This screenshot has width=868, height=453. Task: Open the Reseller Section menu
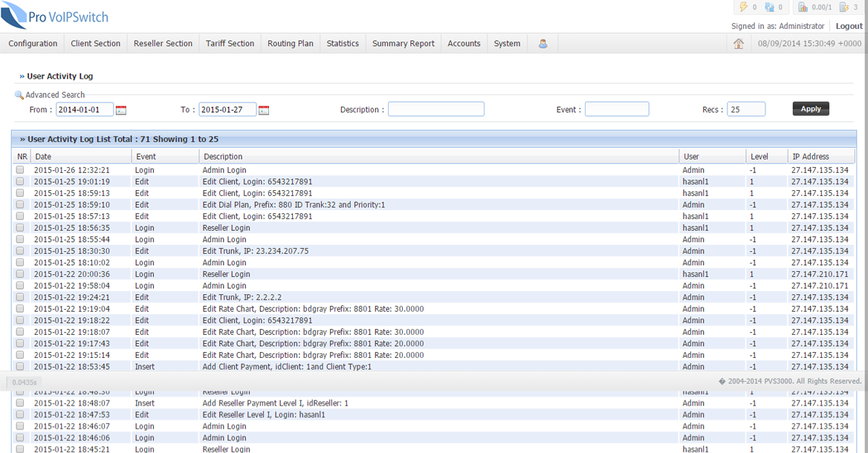[163, 43]
